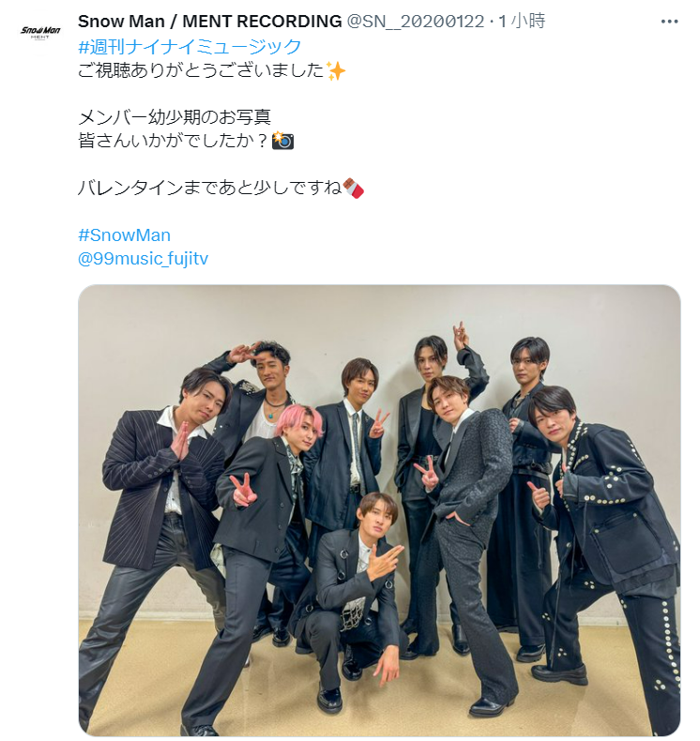Image resolution: width=700 pixels, height=741 pixels.
Task: Open the Snow Man profile avatar
Action: pos(40,32)
